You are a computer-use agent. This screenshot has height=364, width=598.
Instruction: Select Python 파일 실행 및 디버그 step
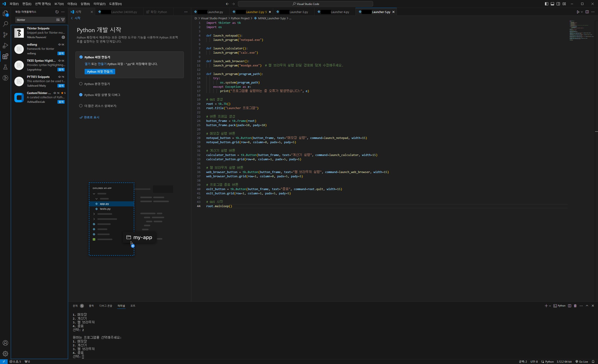point(102,95)
